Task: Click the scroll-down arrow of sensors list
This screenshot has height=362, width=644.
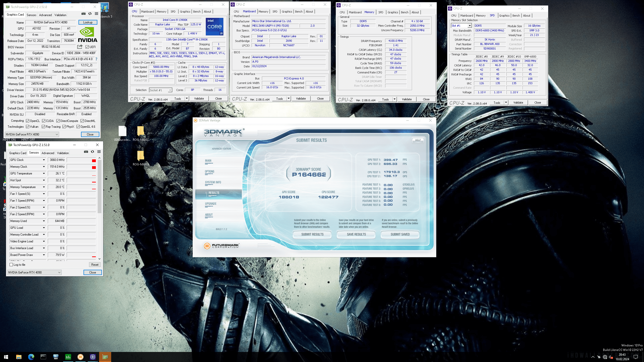Action: point(100,259)
